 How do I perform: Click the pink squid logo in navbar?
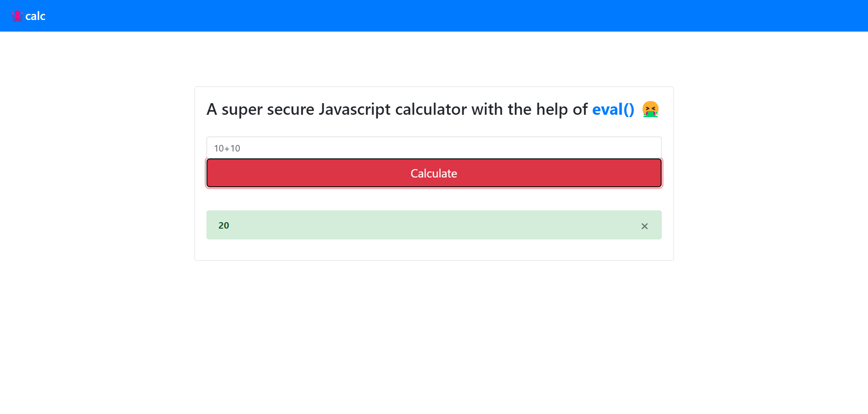click(x=17, y=16)
